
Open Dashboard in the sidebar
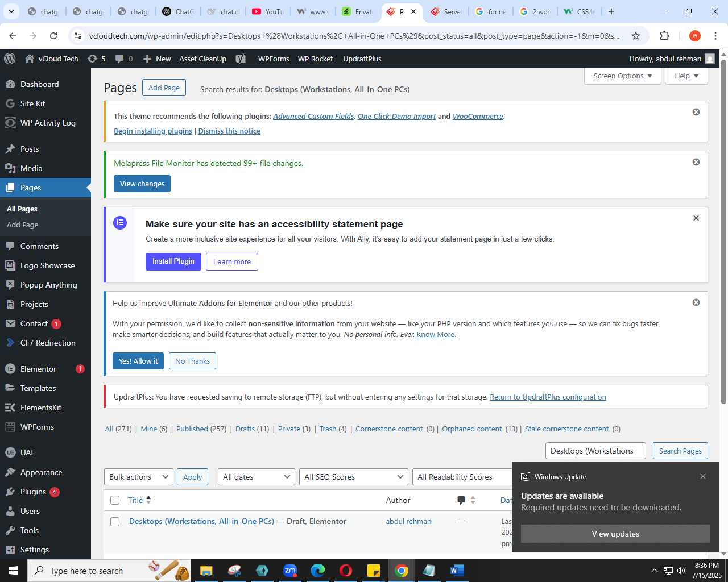pos(39,84)
